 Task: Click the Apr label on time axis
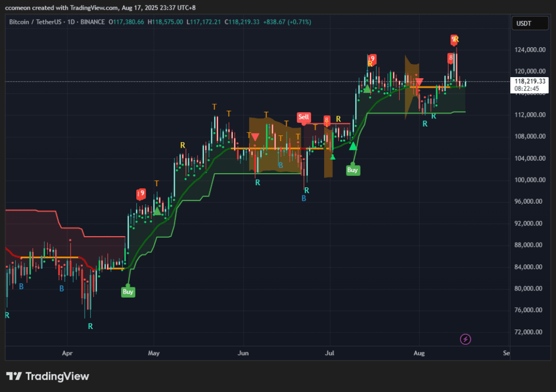[67, 353]
